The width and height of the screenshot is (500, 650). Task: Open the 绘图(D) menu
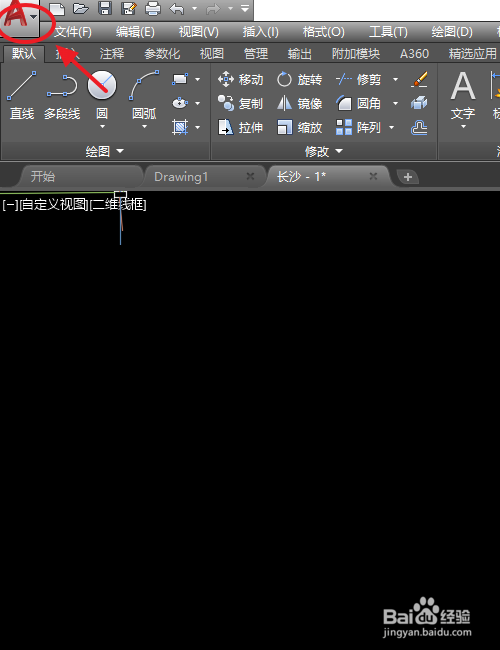[x=452, y=32]
